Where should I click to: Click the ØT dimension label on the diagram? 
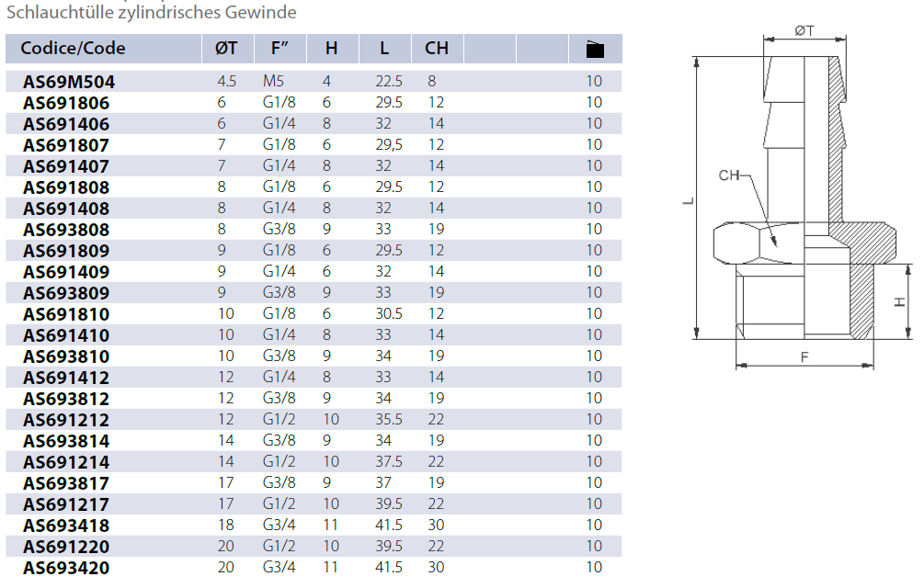804,30
